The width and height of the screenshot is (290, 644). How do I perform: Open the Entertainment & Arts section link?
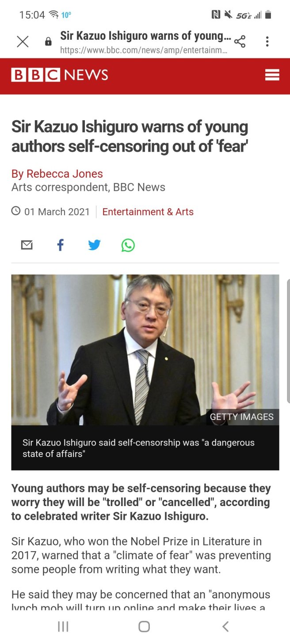coord(148,212)
